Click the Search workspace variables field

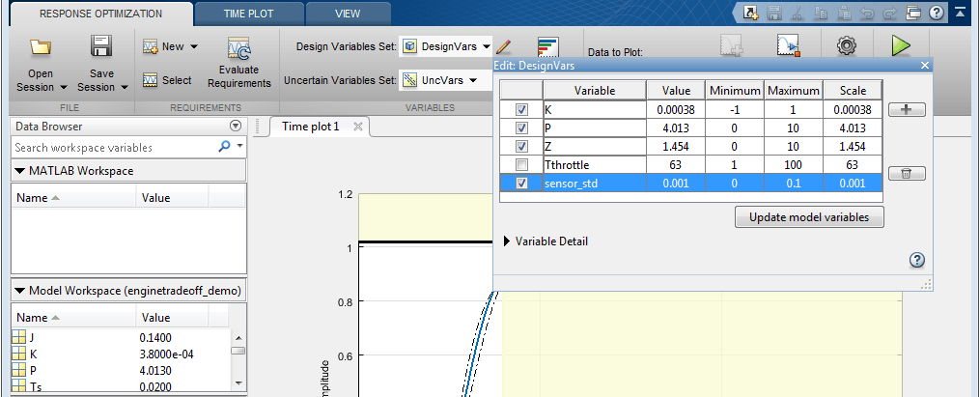114,148
